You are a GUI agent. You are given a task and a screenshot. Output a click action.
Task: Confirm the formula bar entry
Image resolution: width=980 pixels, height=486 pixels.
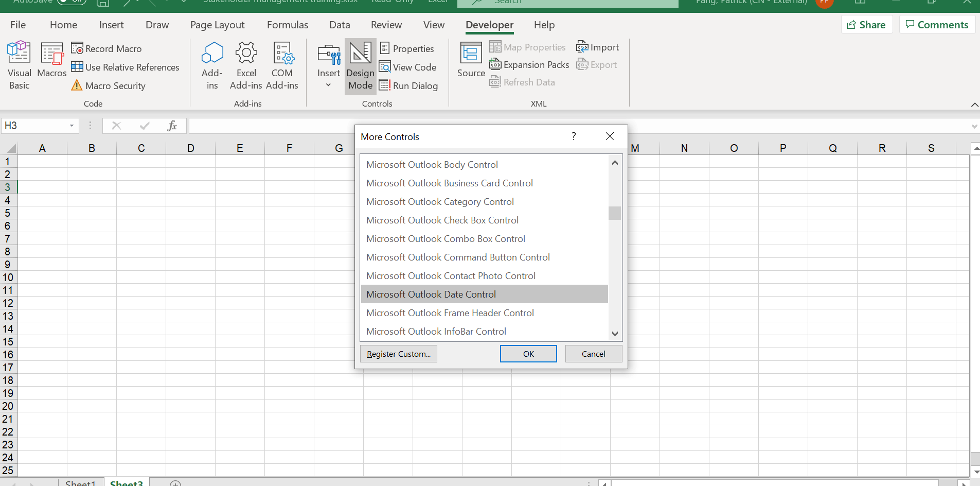click(145, 126)
